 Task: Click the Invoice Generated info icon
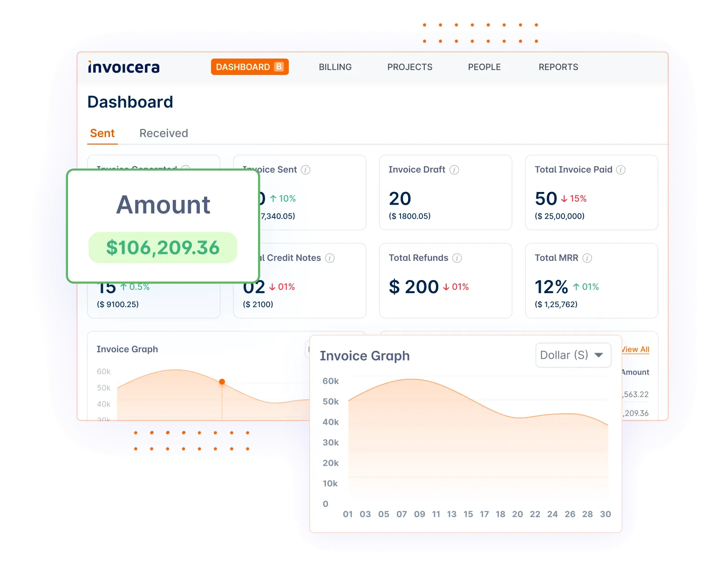(x=186, y=170)
